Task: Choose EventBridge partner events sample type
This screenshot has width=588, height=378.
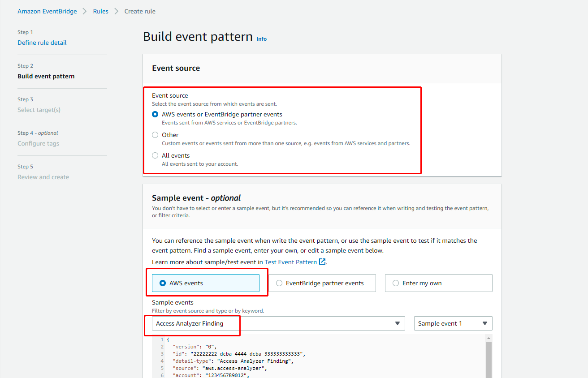Action: tap(322, 283)
